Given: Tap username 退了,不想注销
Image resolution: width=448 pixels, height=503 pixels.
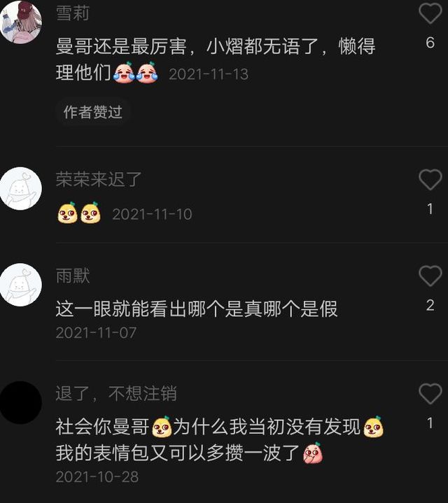Looking at the screenshot, I should [116, 393].
